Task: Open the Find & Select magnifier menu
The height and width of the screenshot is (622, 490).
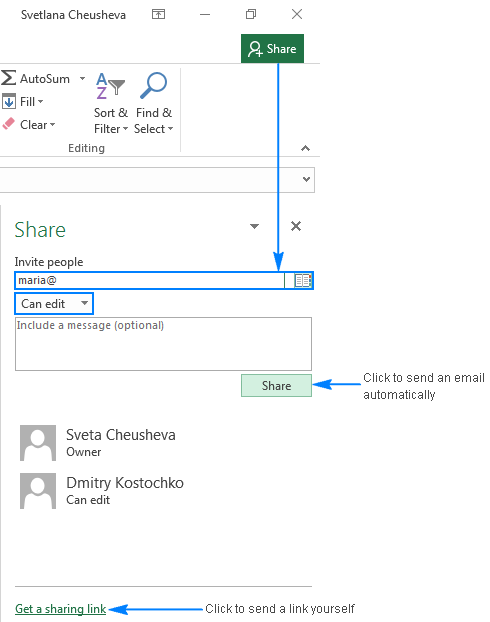Action: pos(154,104)
